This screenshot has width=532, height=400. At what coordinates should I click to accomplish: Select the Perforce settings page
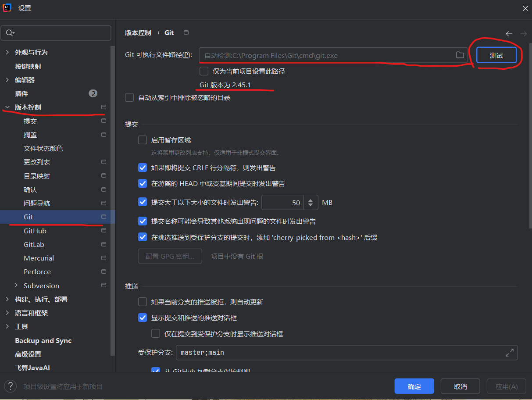tap(37, 271)
